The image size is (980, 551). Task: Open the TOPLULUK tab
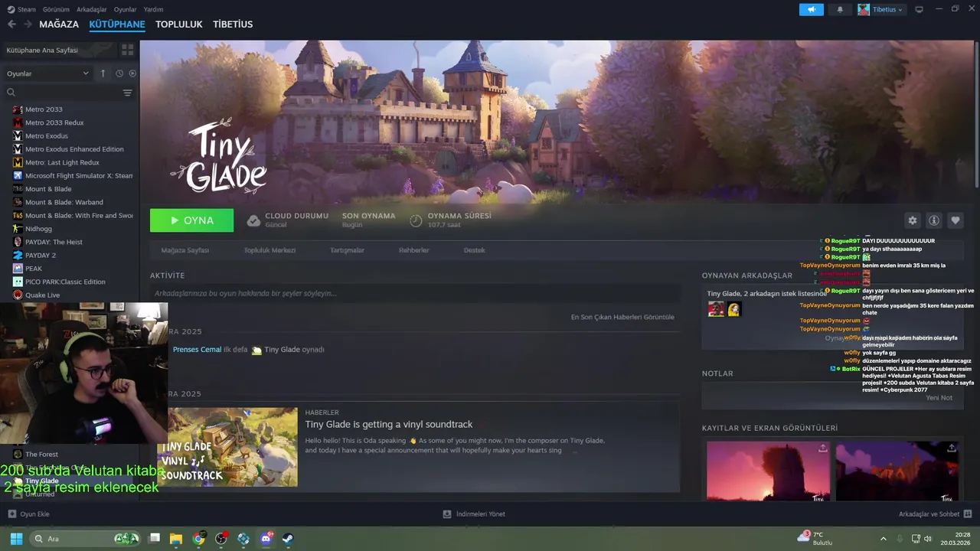(178, 24)
